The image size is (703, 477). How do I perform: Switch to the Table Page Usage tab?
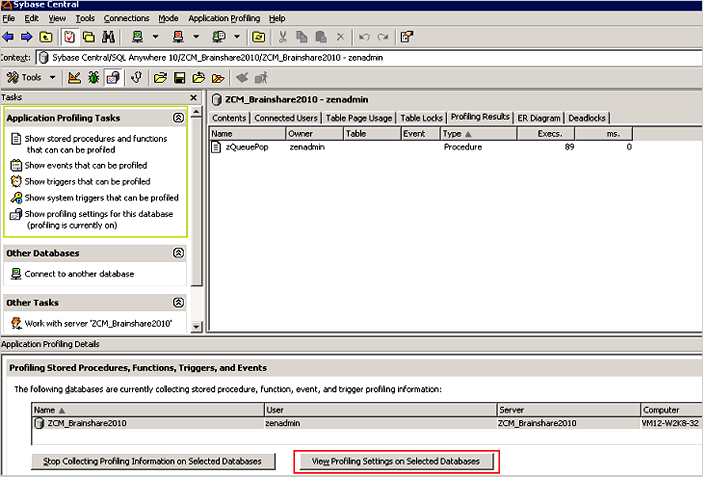359,118
